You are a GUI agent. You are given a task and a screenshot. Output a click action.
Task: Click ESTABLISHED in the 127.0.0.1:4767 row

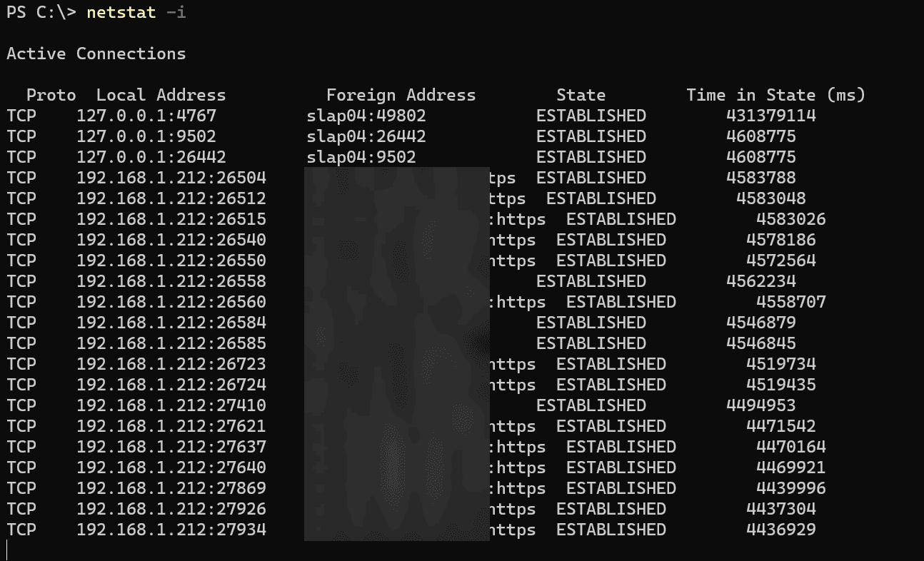click(591, 116)
